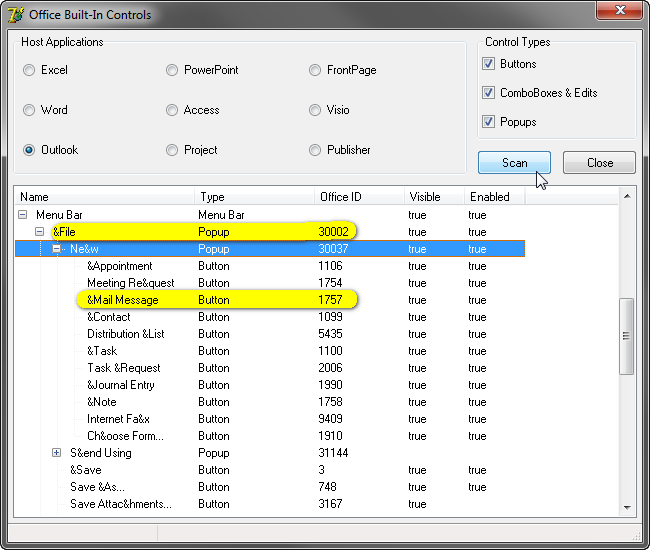Screen dimensions: 650x550
Task: Click the Office ID value 30037
Action: (333, 249)
